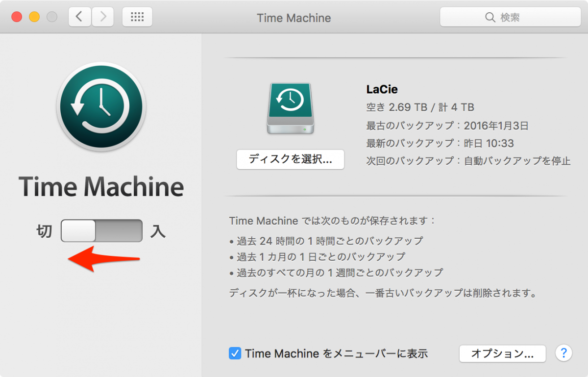Click the Time Machine window title

pyautogui.click(x=294, y=17)
